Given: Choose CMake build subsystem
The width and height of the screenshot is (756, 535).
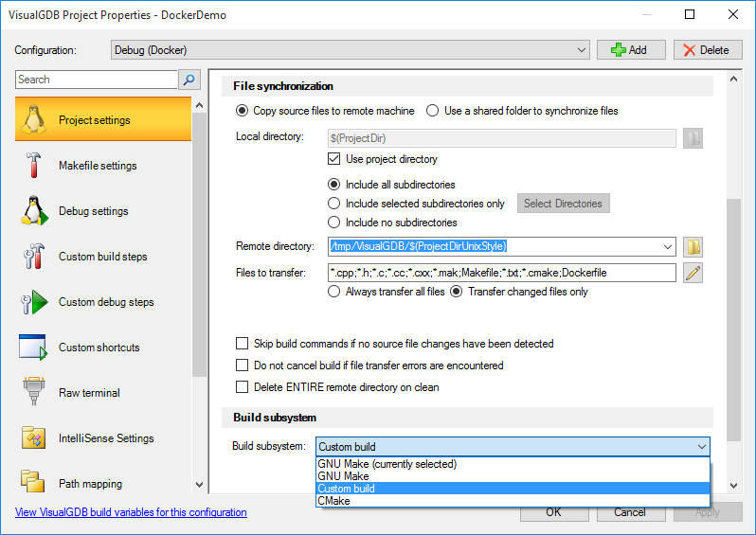Looking at the screenshot, I should pyautogui.click(x=513, y=501).
